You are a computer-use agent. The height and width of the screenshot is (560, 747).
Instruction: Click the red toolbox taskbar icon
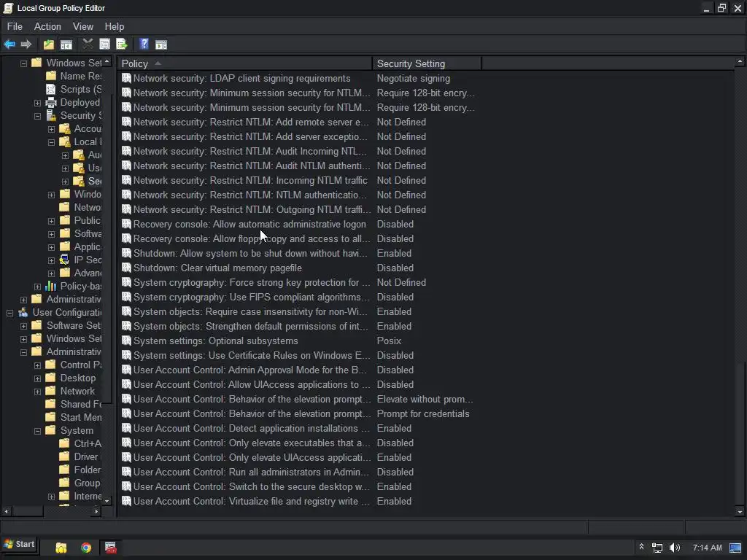(x=111, y=548)
